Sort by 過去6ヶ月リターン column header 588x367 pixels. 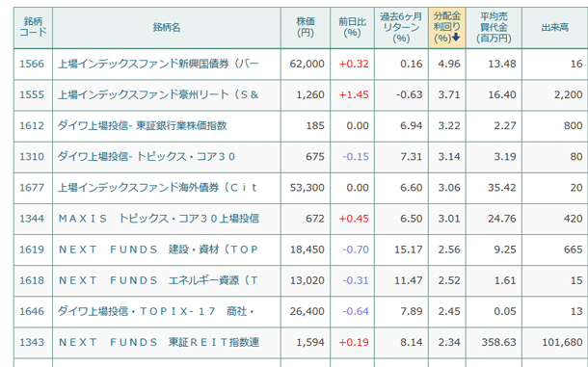click(x=401, y=27)
